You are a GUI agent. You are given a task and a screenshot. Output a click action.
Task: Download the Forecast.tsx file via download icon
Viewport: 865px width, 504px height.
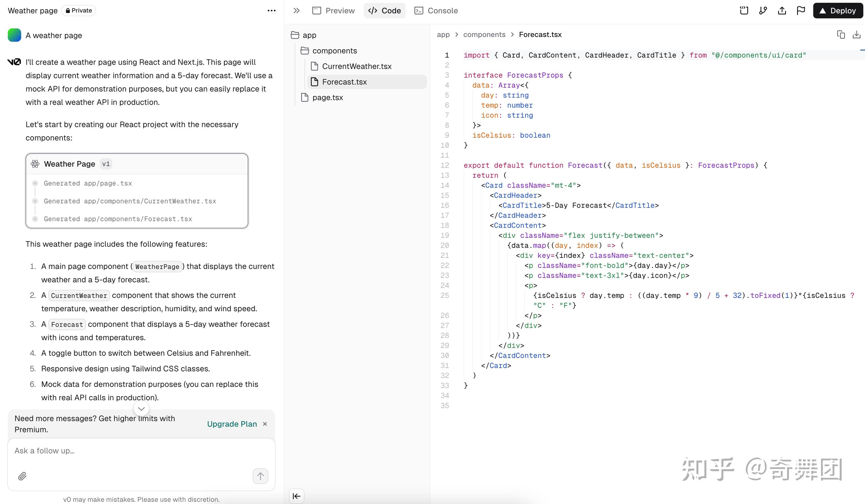click(x=856, y=35)
